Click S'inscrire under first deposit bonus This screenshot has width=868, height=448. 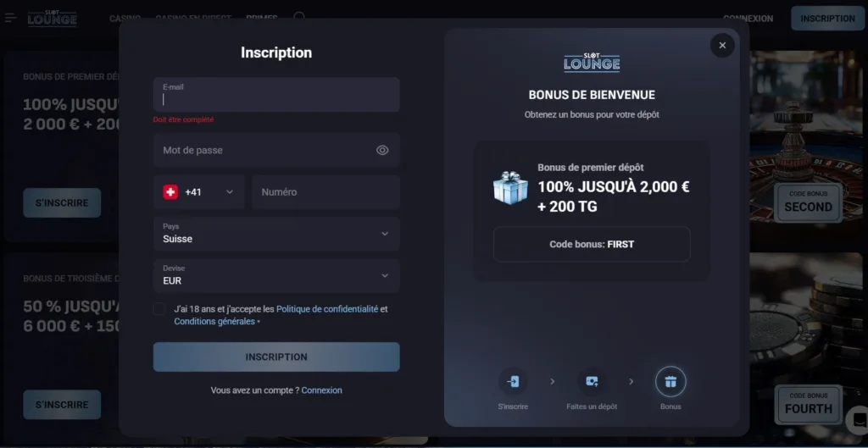point(62,203)
